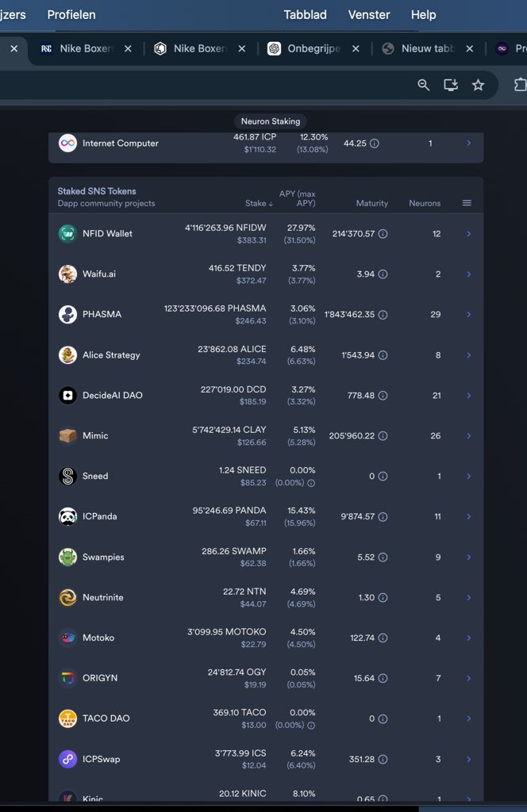Install app via address bar icon
The height and width of the screenshot is (812, 527).
[x=450, y=85]
